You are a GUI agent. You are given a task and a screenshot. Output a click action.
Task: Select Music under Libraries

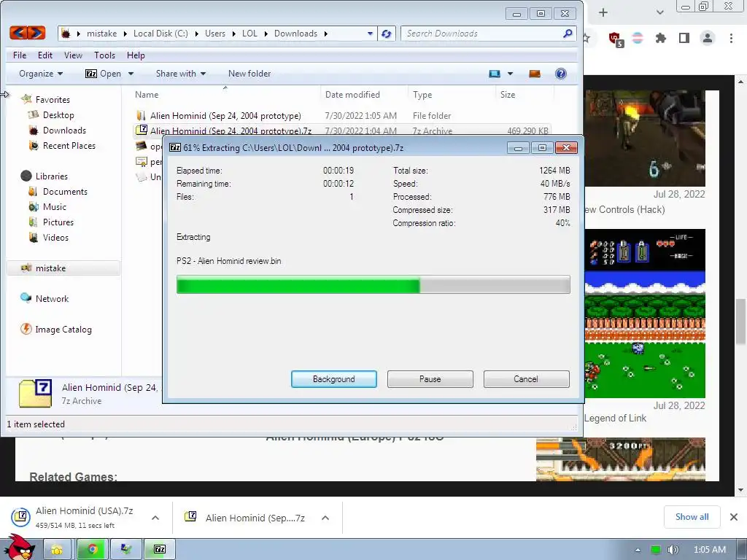tap(54, 206)
